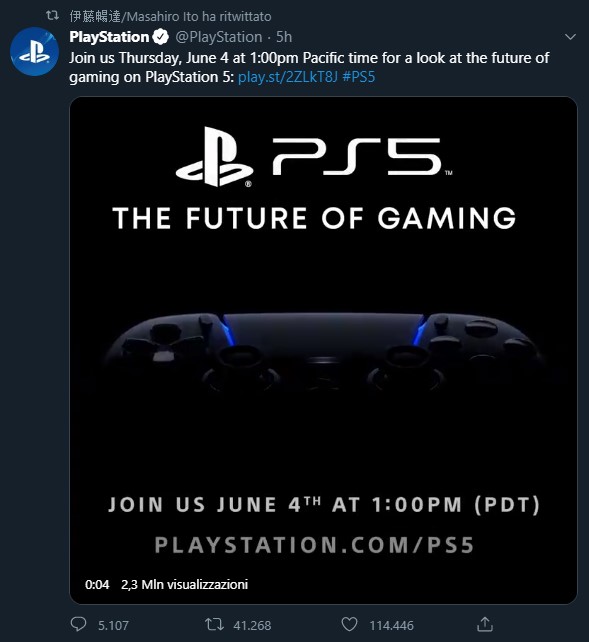The height and width of the screenshot is (642, 589).
Task: Click the 0:04 video duration label
Action: pyautogui.click(x=97, y=584)
